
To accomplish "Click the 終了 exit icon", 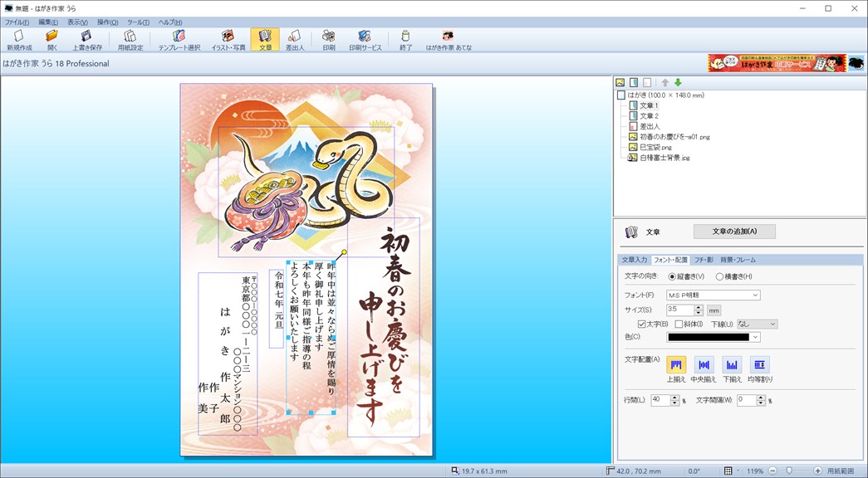I will (x=406, y=40).
